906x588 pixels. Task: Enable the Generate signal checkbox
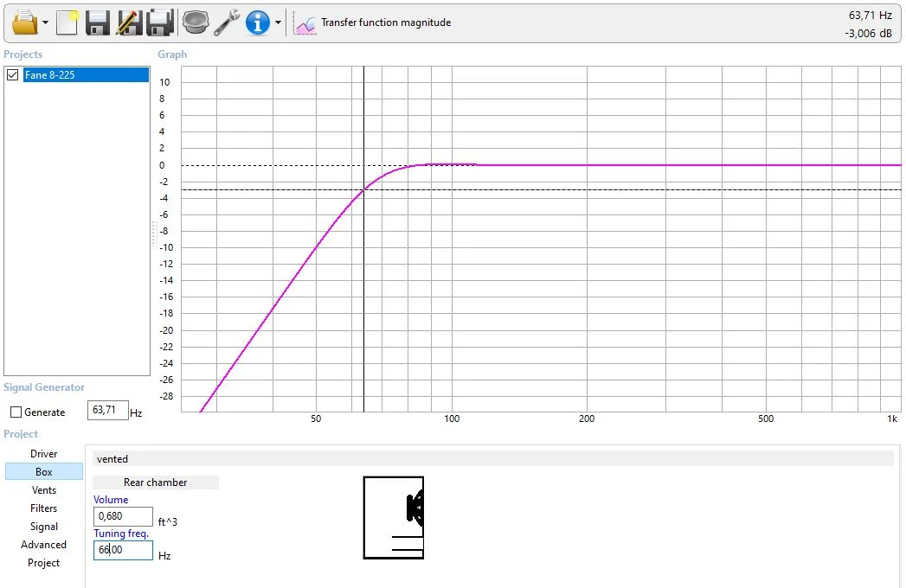15,412
